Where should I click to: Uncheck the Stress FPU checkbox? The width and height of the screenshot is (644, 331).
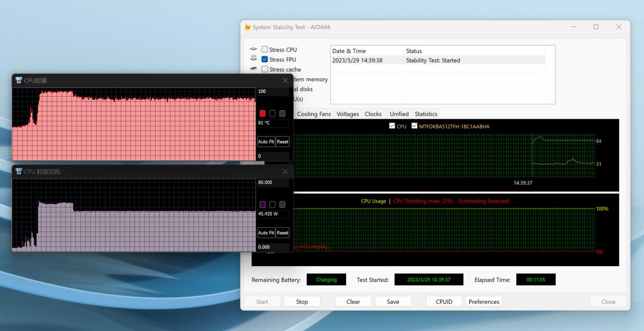coord(265,60)
